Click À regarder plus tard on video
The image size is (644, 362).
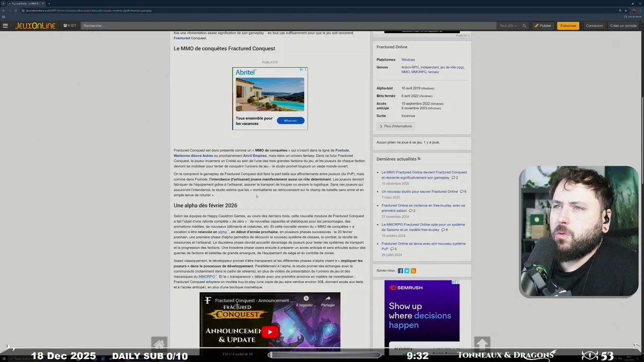pyautogui.click(x=306, y=301)
